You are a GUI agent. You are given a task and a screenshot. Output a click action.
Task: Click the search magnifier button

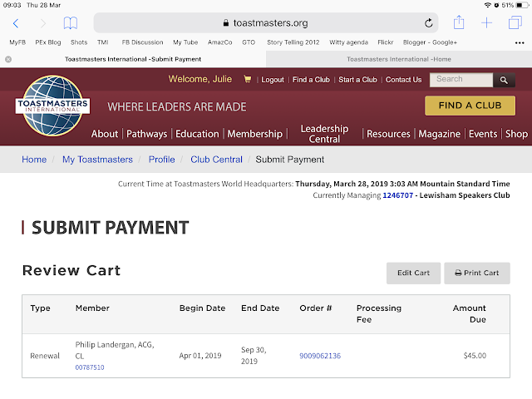pos(504,80)
